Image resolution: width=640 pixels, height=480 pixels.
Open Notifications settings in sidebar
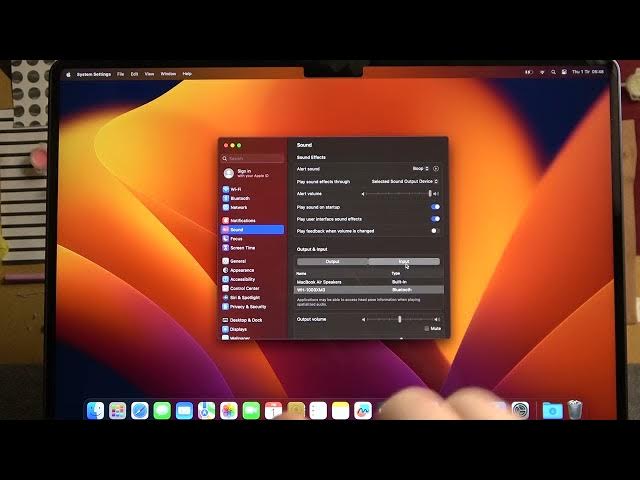coord(239,220)
